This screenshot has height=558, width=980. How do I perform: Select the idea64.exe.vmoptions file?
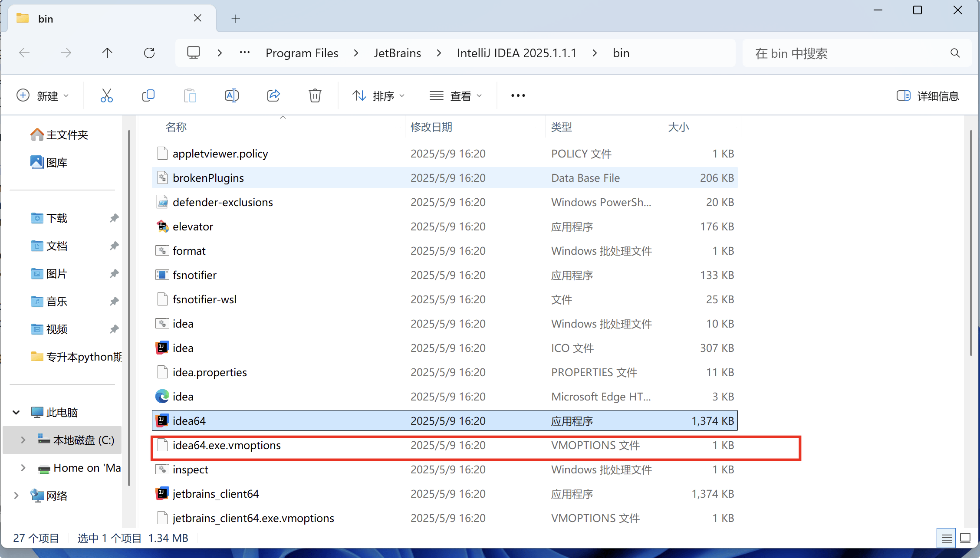point(445,445)
